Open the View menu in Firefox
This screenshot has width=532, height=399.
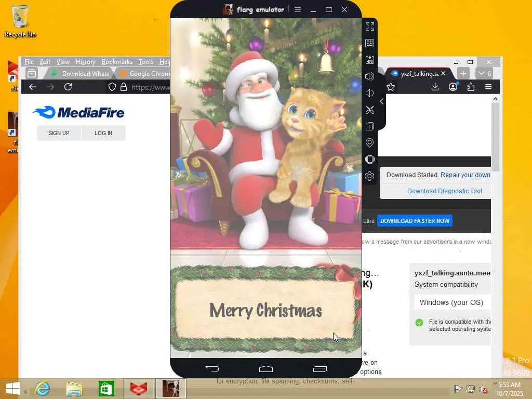[63, 62]
